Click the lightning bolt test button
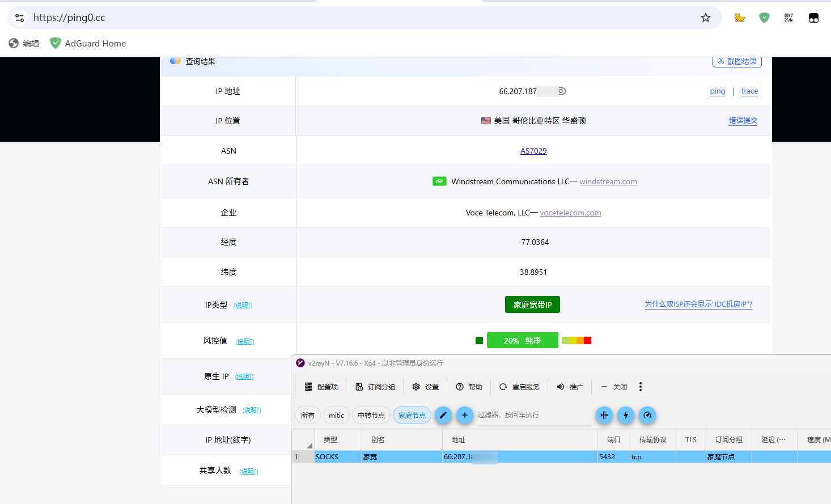Screen dimensions: 831x504 pyautogui.click(x=626, y=415)
